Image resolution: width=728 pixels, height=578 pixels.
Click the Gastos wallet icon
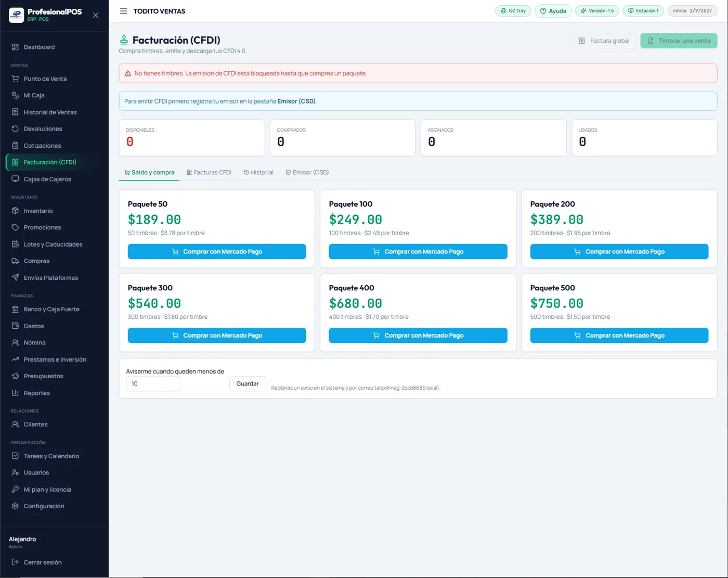click(15, 326)
